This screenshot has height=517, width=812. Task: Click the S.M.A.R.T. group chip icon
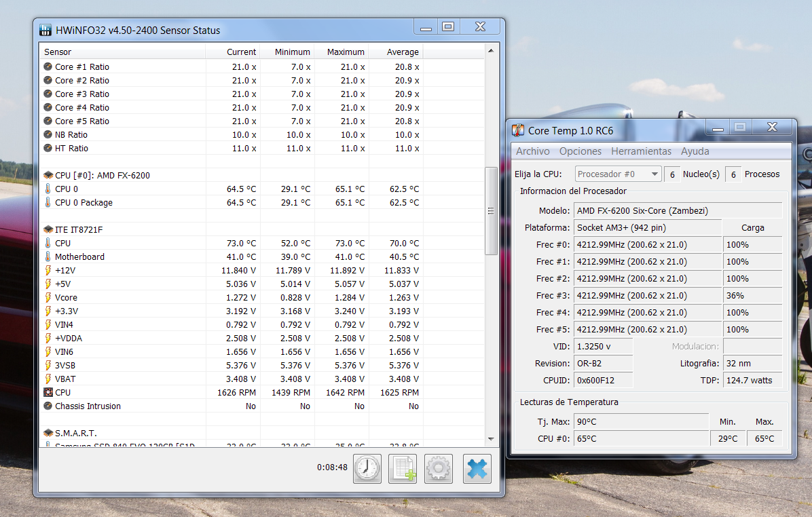[48, 433]
